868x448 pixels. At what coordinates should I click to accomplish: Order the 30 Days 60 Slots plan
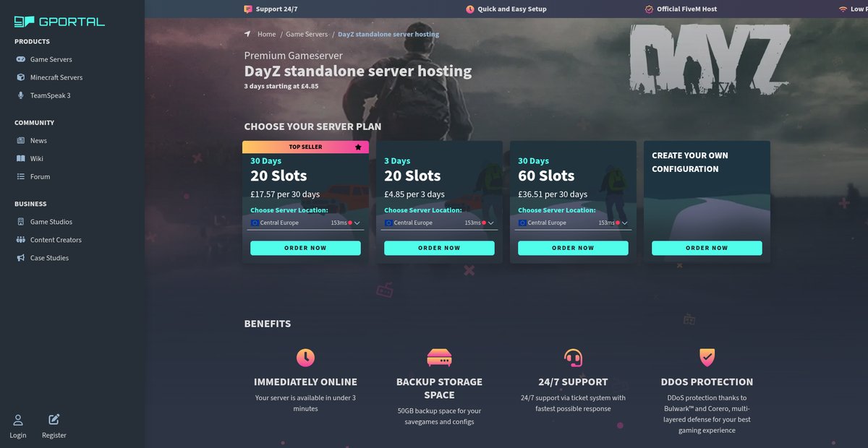tap(573, 248)
